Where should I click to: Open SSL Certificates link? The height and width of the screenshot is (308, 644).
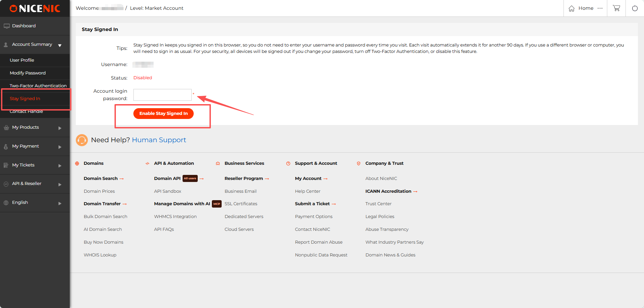pos(241,204)
